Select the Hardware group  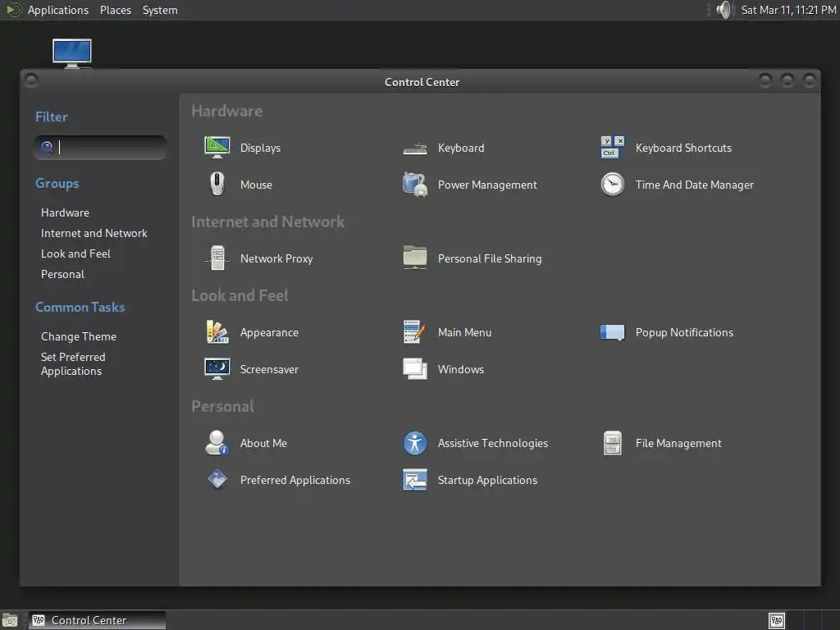(65, 212)
